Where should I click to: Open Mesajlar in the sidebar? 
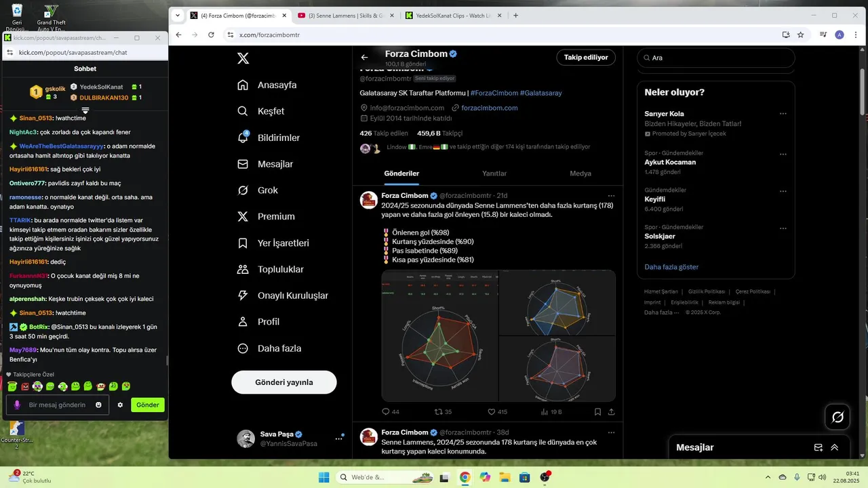pyautogui.click(x=265, y=164)
